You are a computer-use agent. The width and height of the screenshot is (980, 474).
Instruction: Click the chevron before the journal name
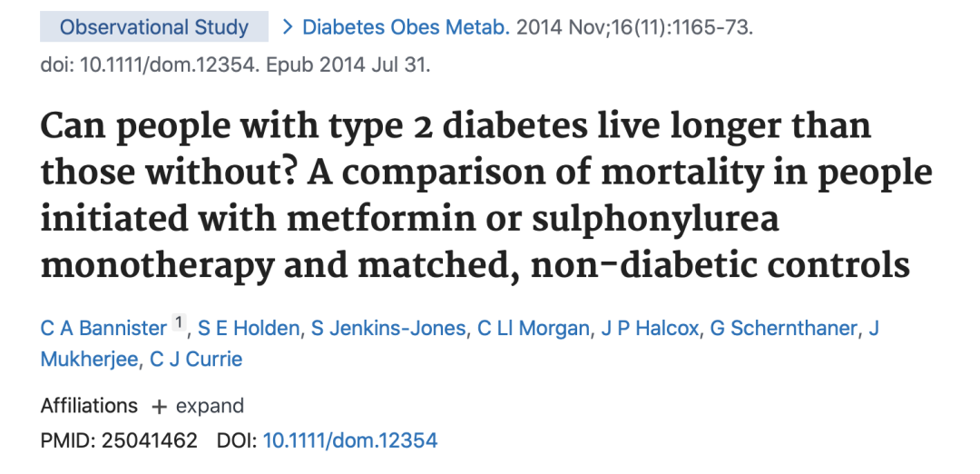[x=288, y=27]
